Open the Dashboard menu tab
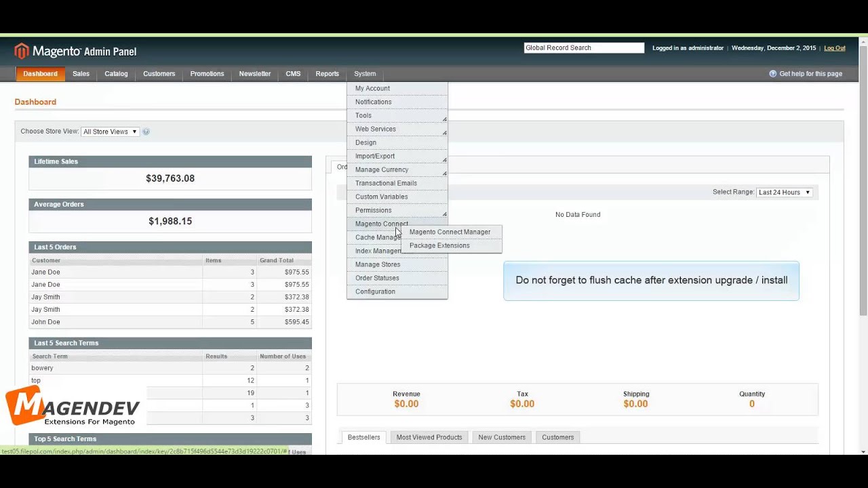This screenshot has width=868, height=488. point(40,74)
